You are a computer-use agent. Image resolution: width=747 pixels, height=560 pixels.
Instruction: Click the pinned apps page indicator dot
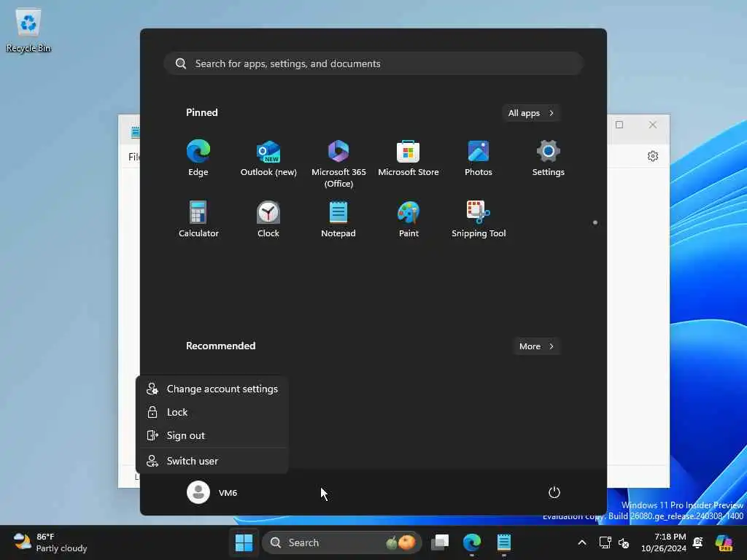coord(595,222)
